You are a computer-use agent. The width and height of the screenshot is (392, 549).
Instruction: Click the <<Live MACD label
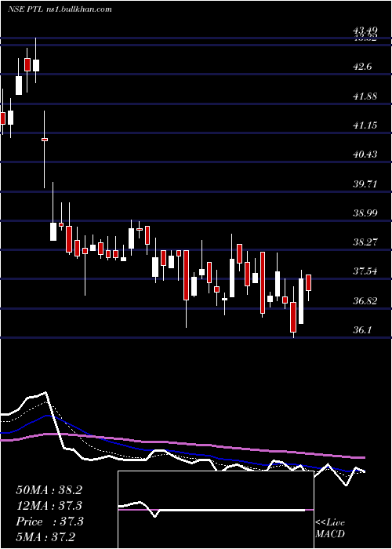pyautogui.click(x=330, y=528)
